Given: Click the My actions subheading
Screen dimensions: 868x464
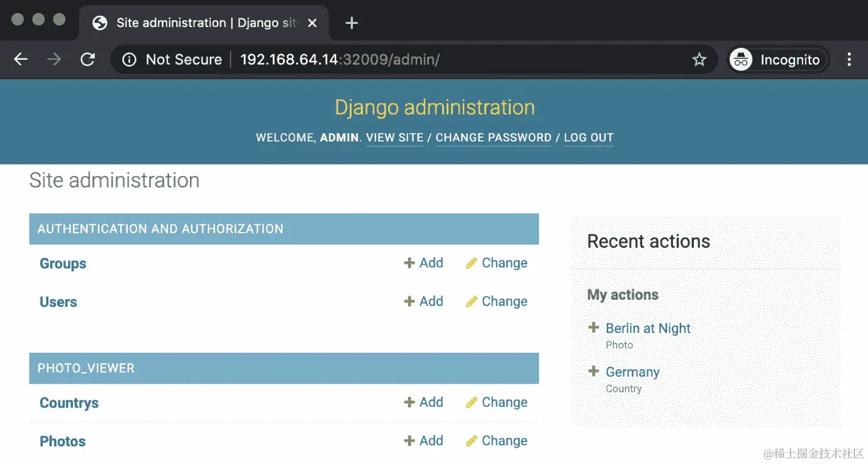Looking at the screenshot, I should 623,295.
